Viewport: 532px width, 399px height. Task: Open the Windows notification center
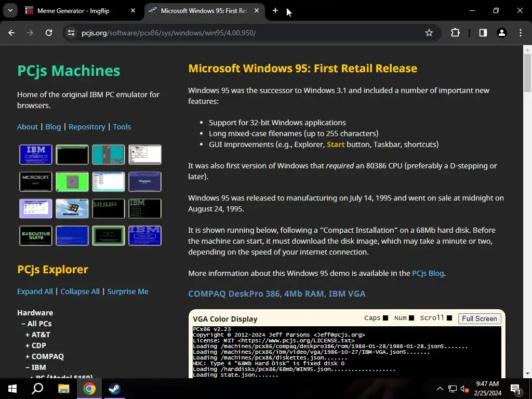click(x=516, y=389)
